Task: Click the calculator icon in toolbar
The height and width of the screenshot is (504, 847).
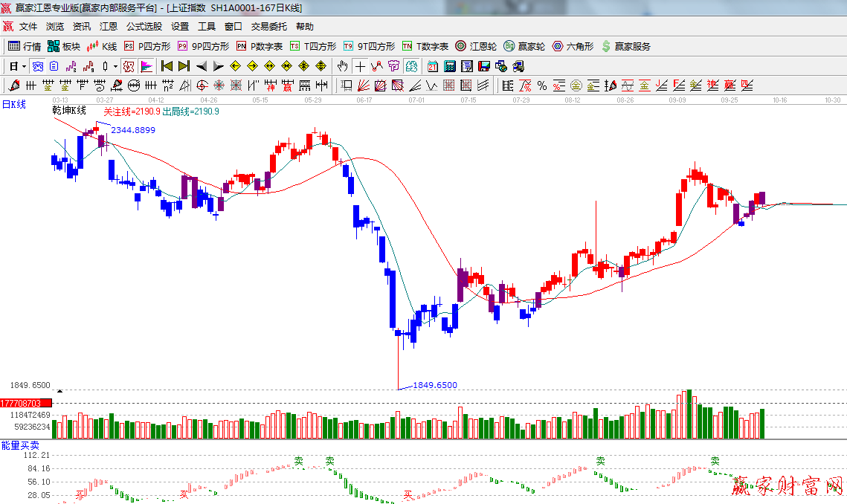Action: click(449, 66)
